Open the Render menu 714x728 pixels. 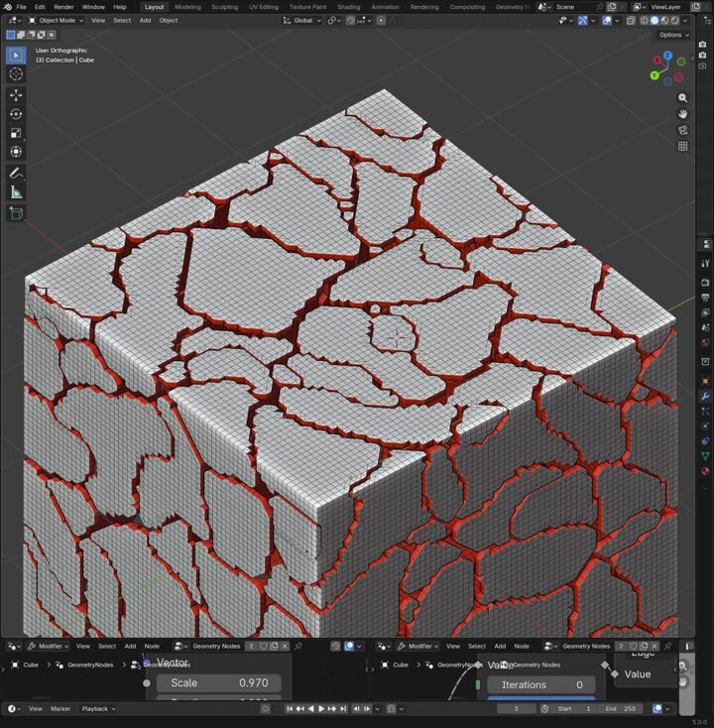point(63,7)
